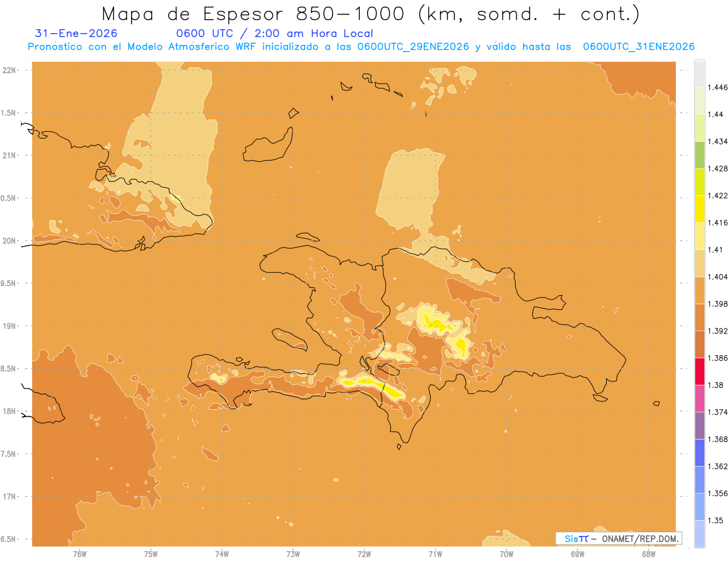Click the "72W" longitude axis label
Image resolution: width=728 pixels, height=562 pixels.
coord(364,554)
